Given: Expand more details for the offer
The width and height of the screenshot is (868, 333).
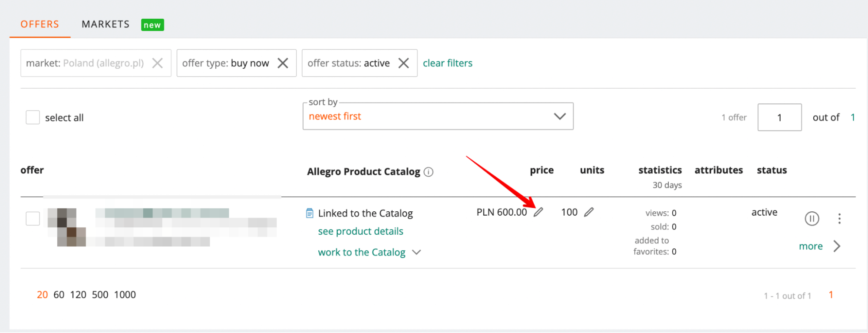Looking at the screenshot, I should (x=819, y=246).
